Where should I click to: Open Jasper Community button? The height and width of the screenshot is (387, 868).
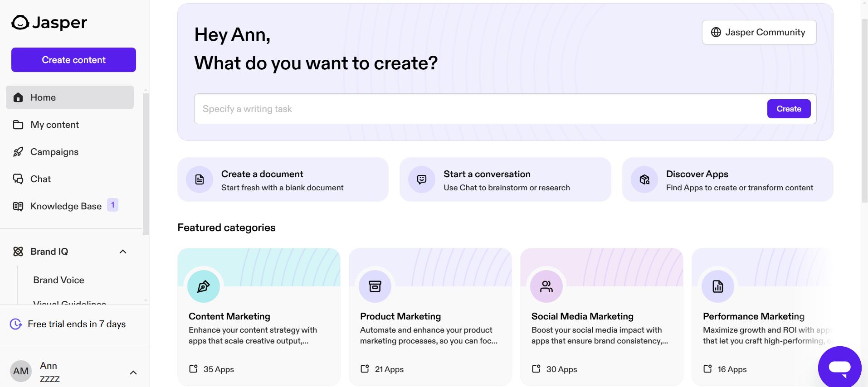click(x=759, y=32)
